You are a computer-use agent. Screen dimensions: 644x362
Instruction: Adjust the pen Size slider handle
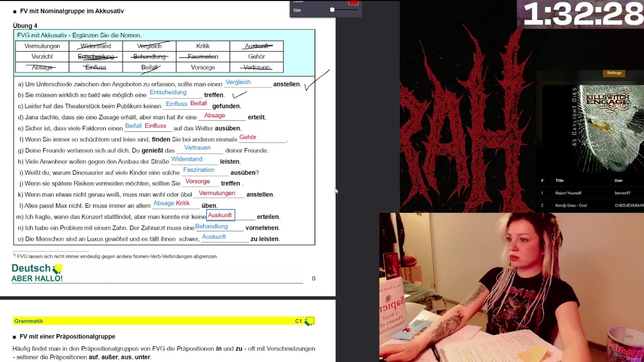pos(332,10)
